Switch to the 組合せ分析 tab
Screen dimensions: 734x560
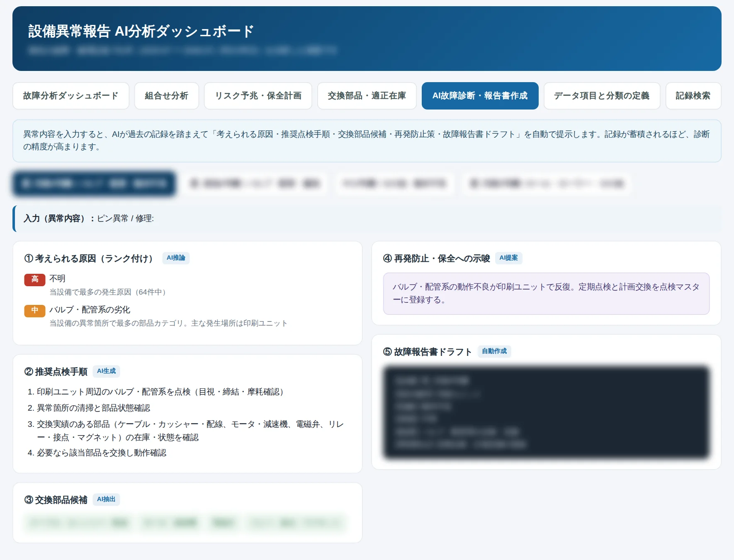click(x=167, y=96)
